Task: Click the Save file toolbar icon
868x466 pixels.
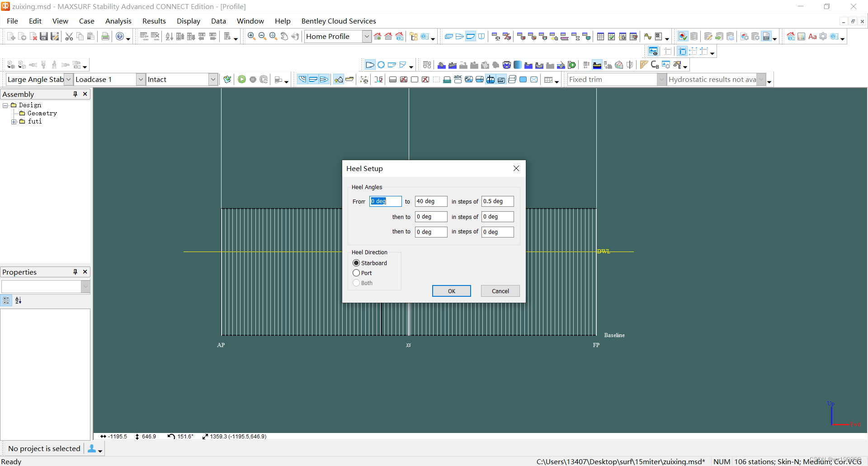Action: 44,37
